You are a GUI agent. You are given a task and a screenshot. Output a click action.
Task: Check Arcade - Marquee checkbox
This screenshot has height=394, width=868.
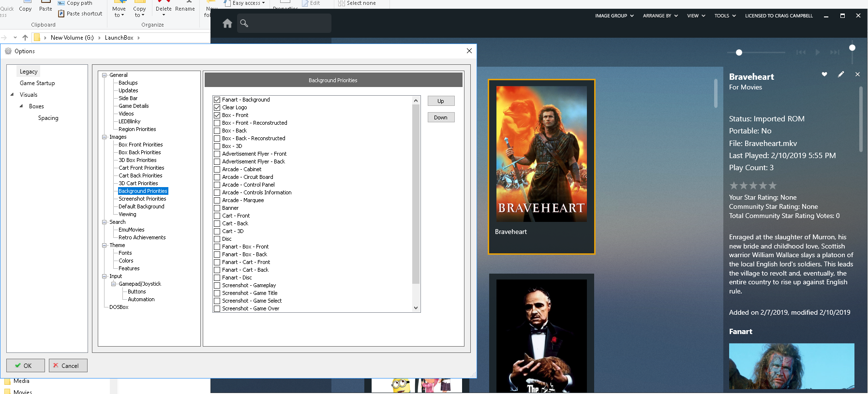tap(217, 200)
